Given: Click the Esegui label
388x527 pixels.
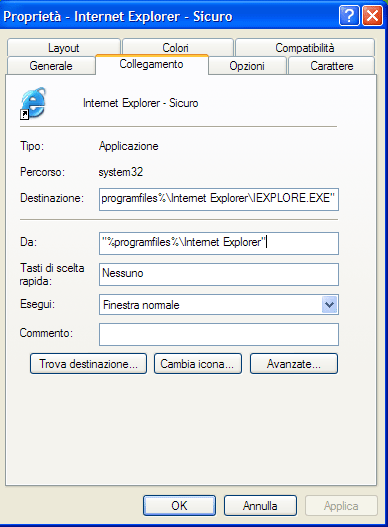Looking at the screenshot, I should (37, 304).
